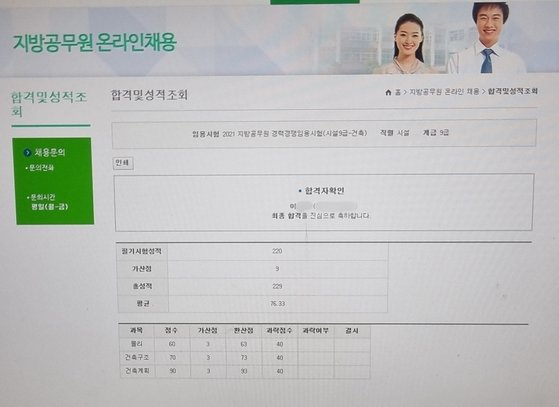Image resolution: width=559 pixels, height=407 pixels.
Task: Click 문의전화 in the green box
Action: 41,168
